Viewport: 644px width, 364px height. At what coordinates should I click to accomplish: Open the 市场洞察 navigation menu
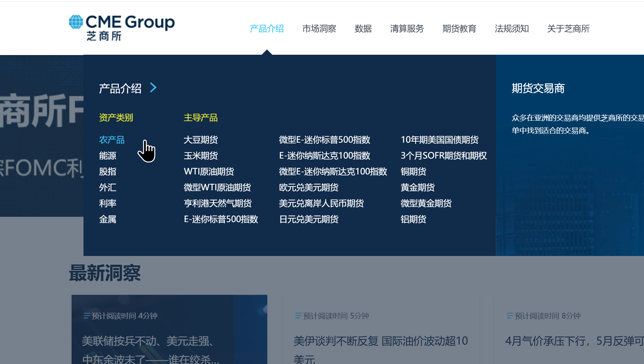[319, 29]
